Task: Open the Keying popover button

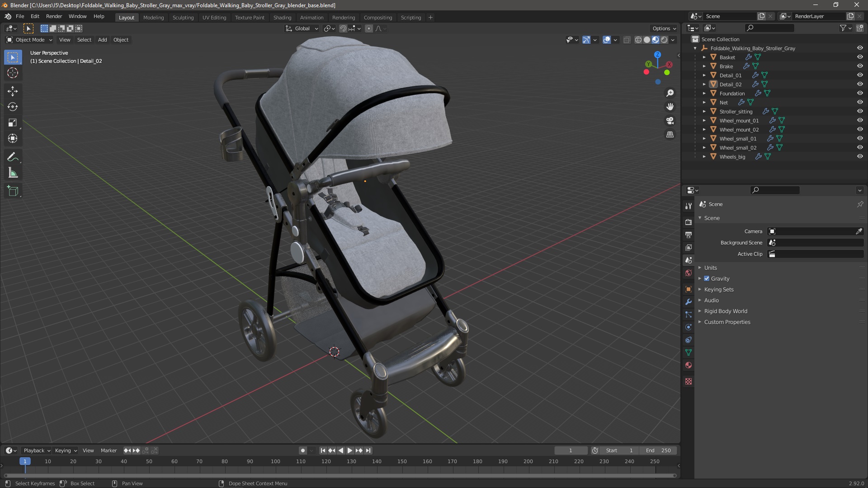Action: (x=66, y=450)
